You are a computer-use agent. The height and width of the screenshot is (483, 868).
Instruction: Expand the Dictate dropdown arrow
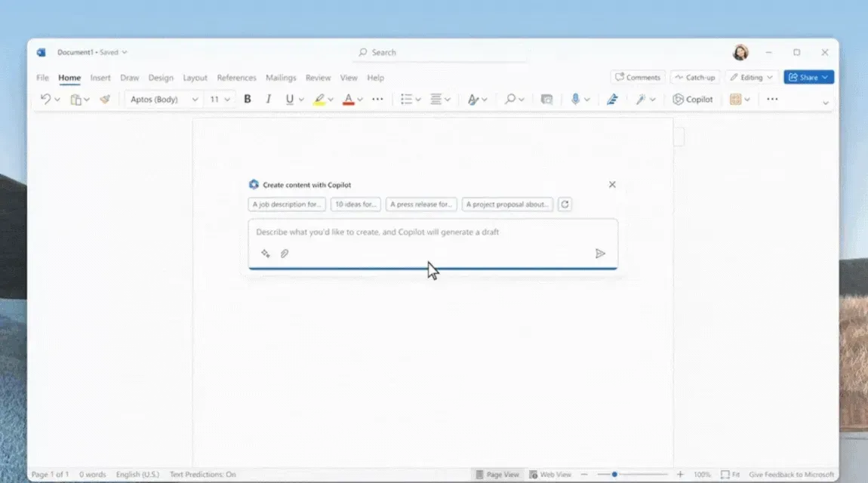pyautogui.click(x=586, y=100)
